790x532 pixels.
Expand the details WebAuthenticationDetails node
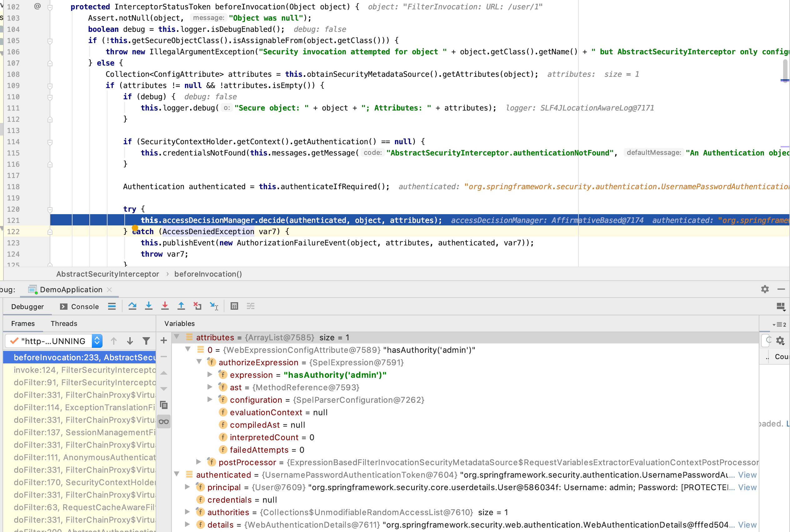tap(187, 524)
